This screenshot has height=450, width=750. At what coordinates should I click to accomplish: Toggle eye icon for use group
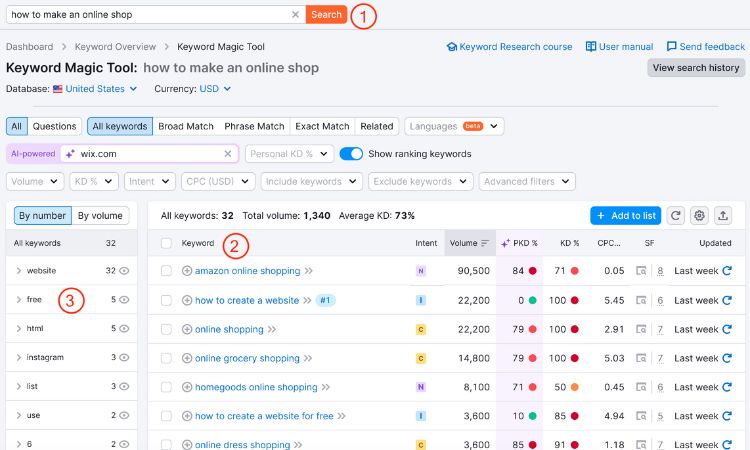pyautogui.click(x=124, y=416)
